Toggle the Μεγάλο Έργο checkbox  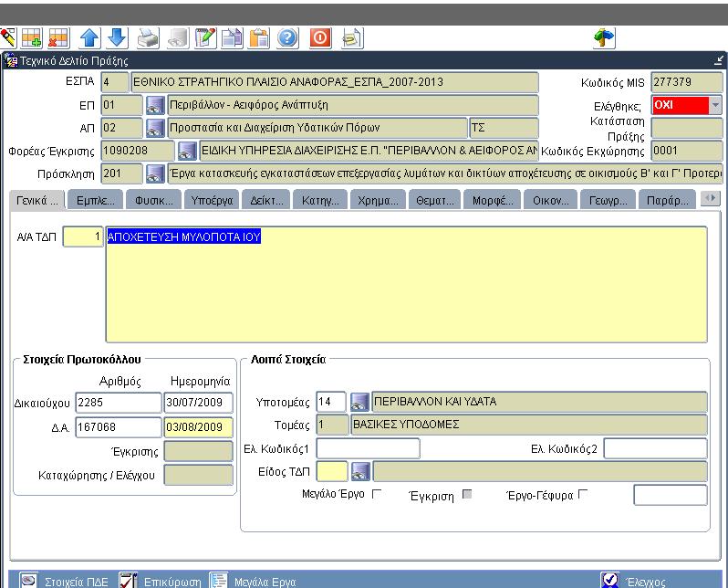pos(377,494)
